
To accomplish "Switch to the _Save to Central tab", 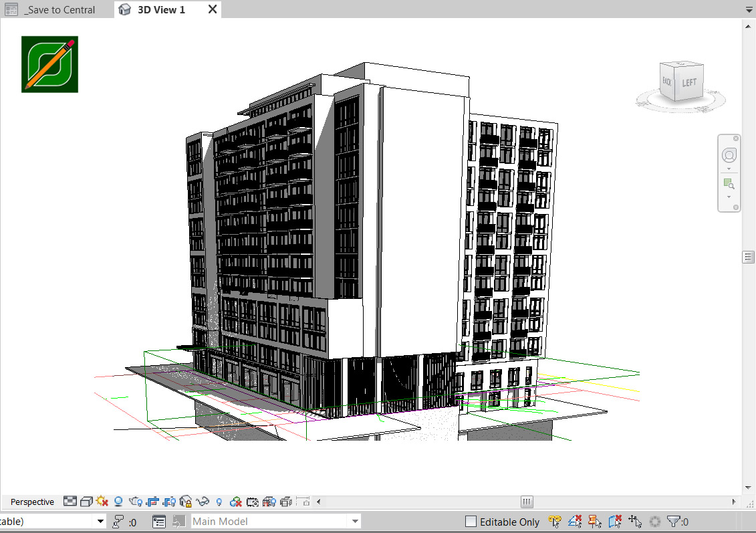I will (59, 10).
